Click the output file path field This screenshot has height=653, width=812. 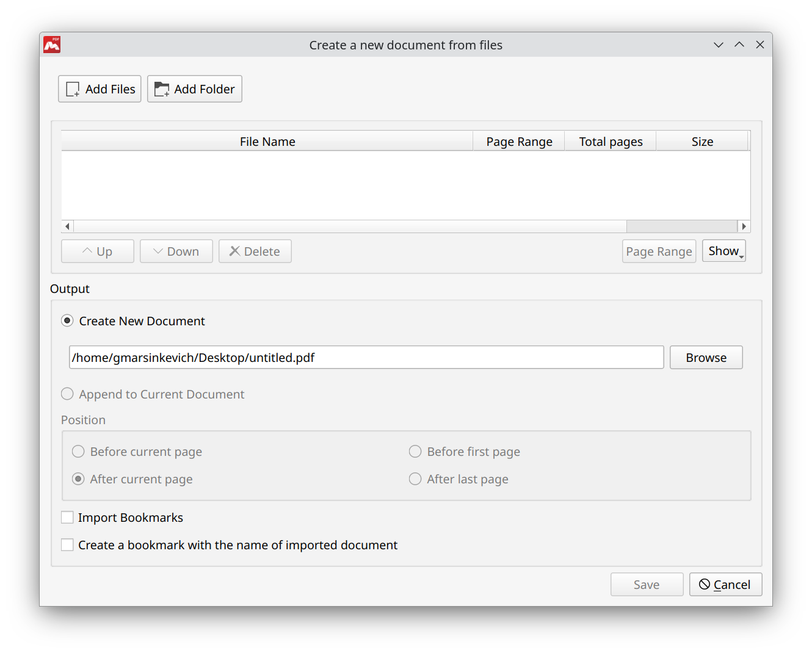coord(366,357)
